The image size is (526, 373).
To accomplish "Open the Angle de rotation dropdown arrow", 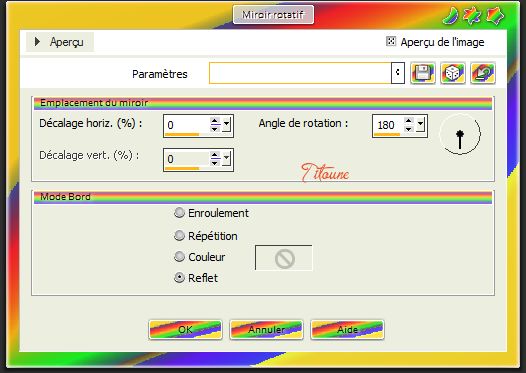I will pos(420,125).
